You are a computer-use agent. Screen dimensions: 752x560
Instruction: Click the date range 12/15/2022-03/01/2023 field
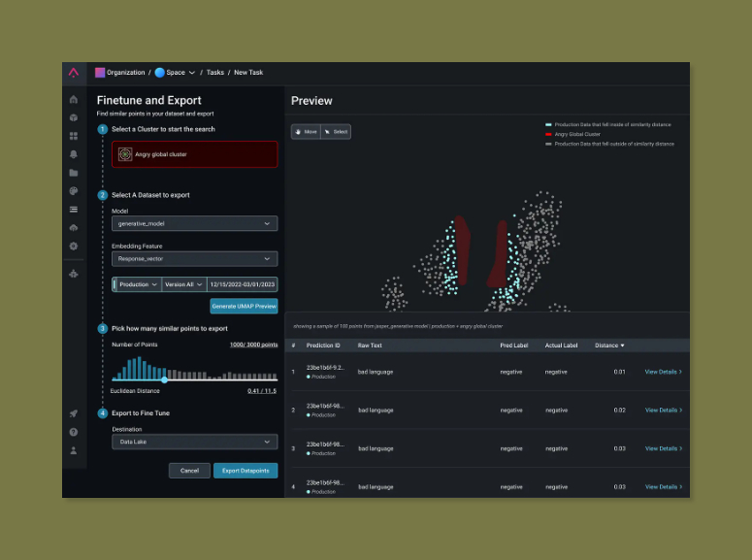[243, 284]
